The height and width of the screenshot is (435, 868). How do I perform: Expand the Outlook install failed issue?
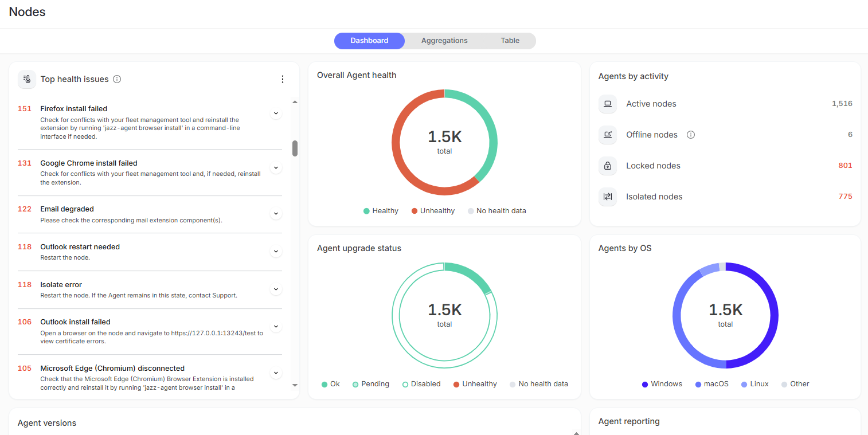[x=276, y=327]
